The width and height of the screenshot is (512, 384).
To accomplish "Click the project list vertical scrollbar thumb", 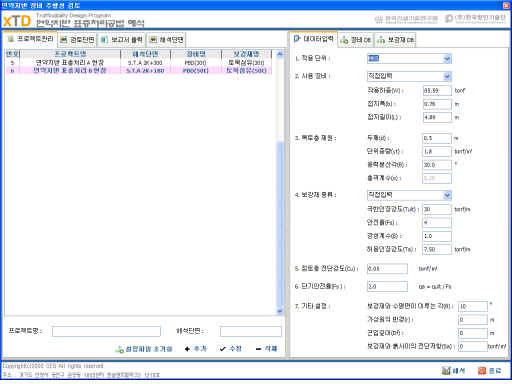I will click(280, 224).
